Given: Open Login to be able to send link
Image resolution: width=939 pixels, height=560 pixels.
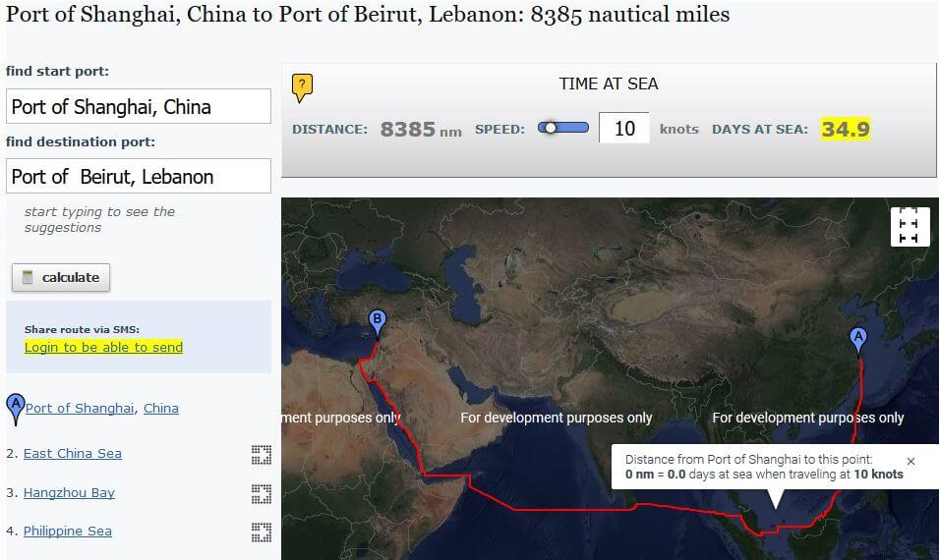Looking at the screenshot, I should coord(103,348).
